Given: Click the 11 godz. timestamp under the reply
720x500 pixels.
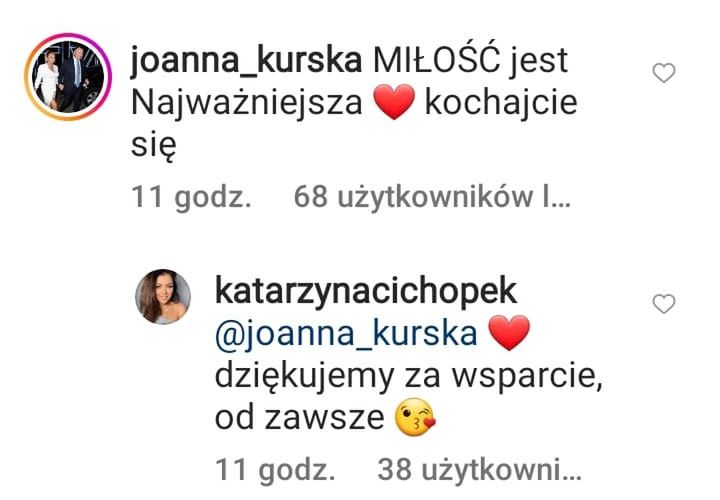Looking at the screenshot, I should coord(275,470).
